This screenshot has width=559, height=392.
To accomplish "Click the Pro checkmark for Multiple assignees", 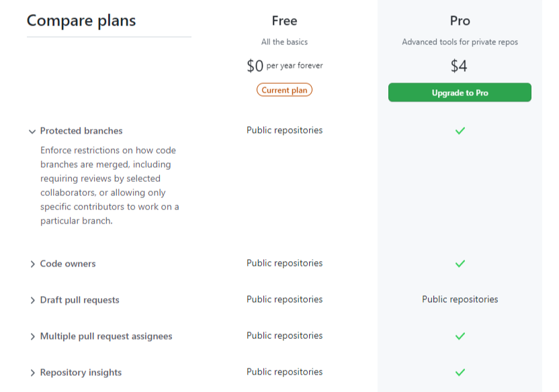I will tap(460, 336).
